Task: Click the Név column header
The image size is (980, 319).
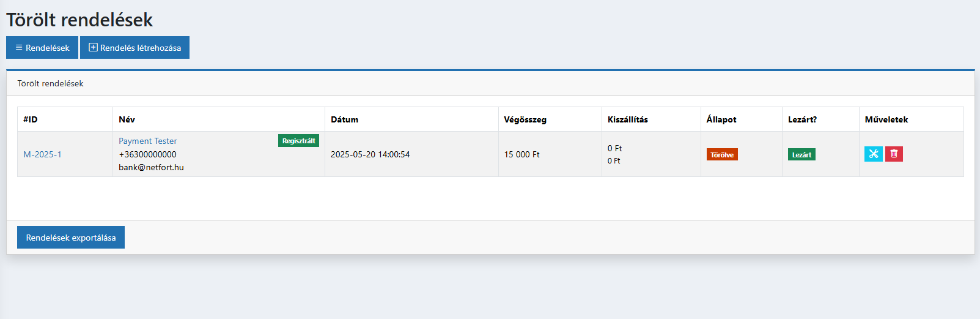Action: (127, 119)
